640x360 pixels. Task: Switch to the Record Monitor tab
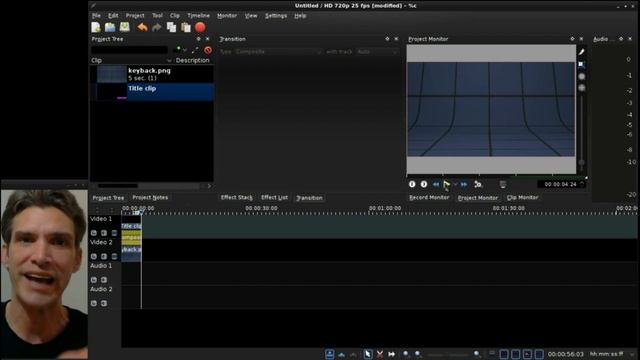429,198
